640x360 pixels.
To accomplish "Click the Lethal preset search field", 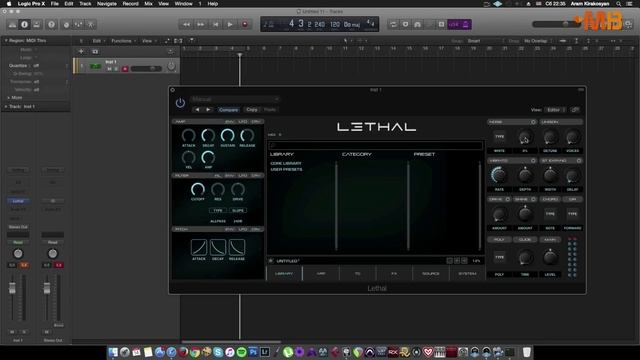I will [376, 145].
